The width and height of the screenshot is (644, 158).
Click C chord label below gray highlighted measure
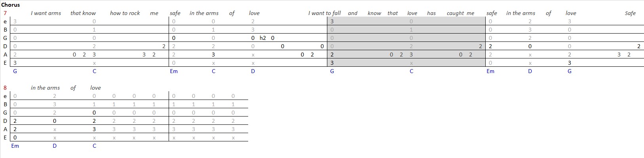pos(411,71)
